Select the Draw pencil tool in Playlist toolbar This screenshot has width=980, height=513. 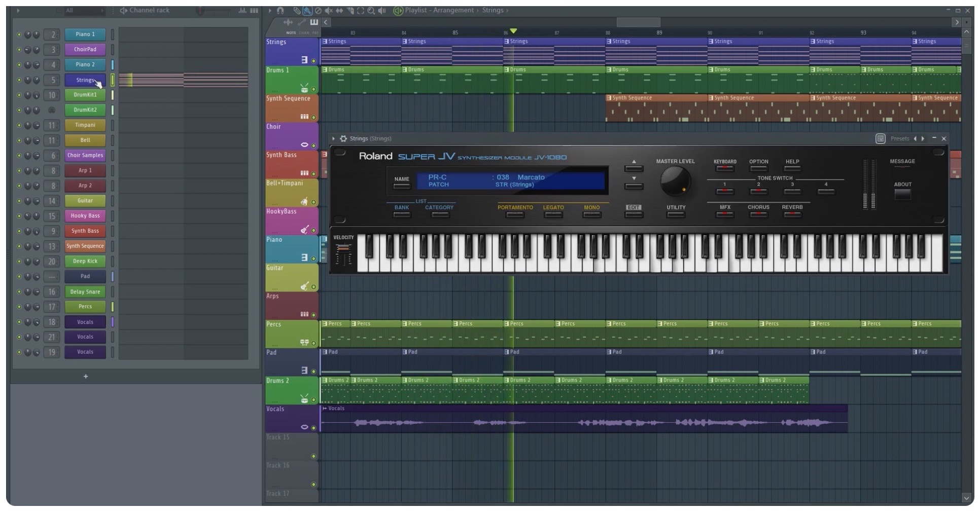coord(297,10)
